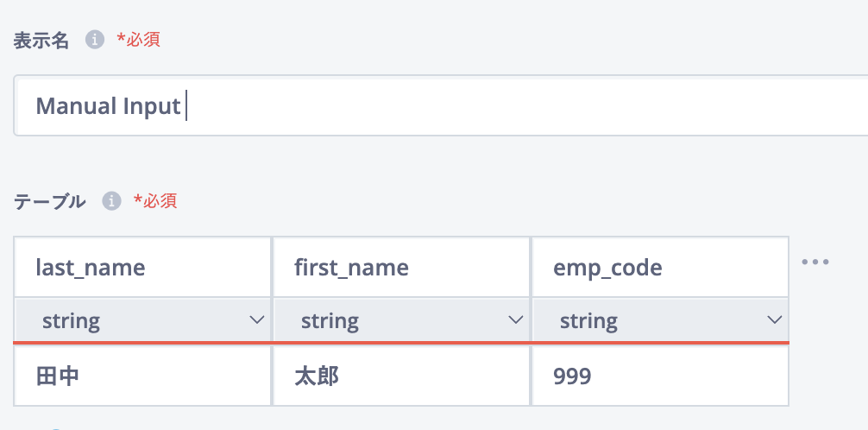
Task: Click the chevron arrow in last_name type selector
Action: (x=257, y=319)
